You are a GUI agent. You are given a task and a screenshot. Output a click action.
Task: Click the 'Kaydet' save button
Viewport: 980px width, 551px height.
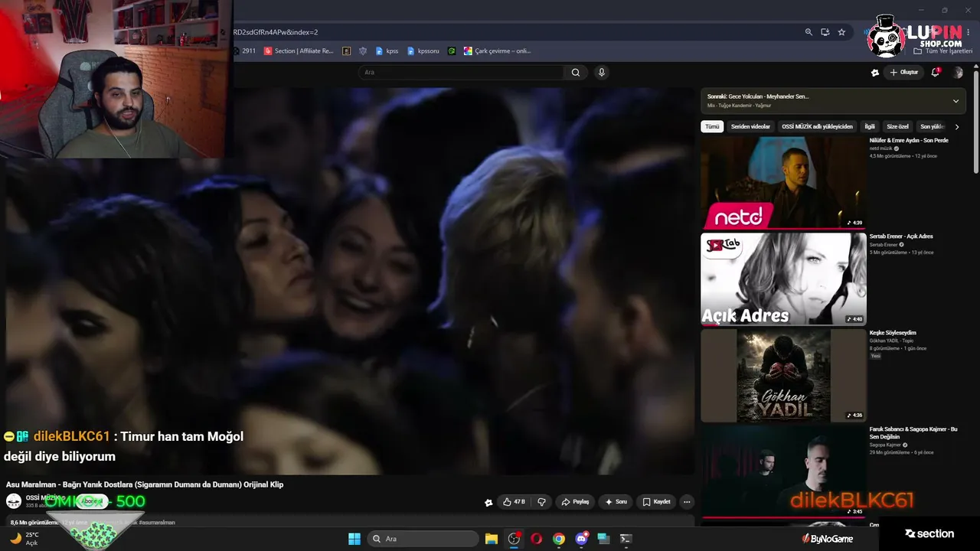pos(656,502)
